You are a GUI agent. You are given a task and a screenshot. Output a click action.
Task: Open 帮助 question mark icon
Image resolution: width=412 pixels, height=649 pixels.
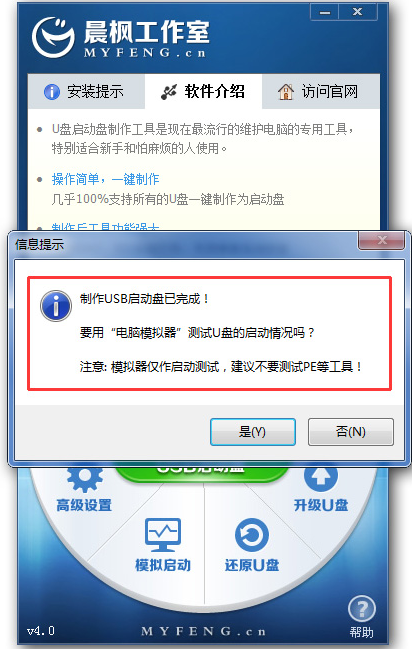(362, 608)
